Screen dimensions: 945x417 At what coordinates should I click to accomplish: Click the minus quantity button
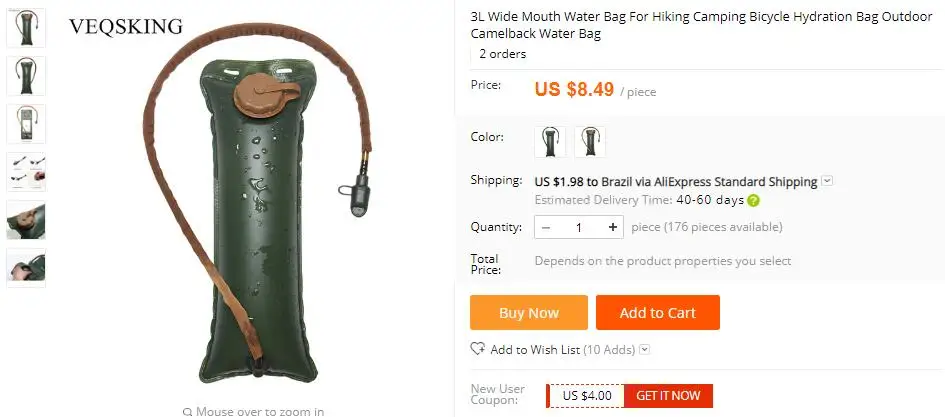546,227
